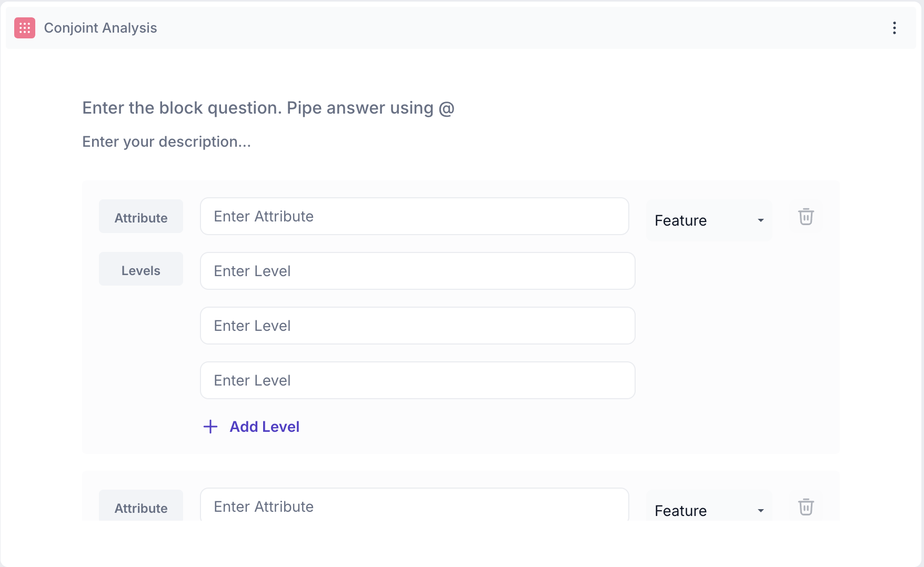Viewport: 924px width, 567px height.
Task: Click the Add Level link
Action: point(264,427)
